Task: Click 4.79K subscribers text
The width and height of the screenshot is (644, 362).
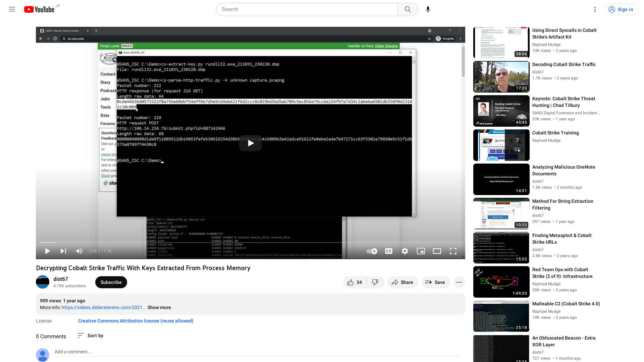Action: 69,286
